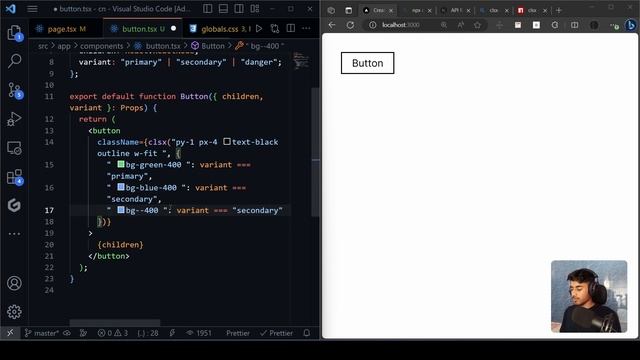Click the 1951 status bar item

199,333
